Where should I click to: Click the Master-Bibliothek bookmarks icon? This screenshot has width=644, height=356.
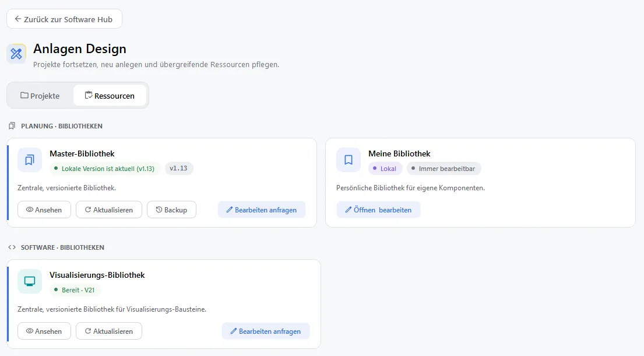click(x=30, y=160)
